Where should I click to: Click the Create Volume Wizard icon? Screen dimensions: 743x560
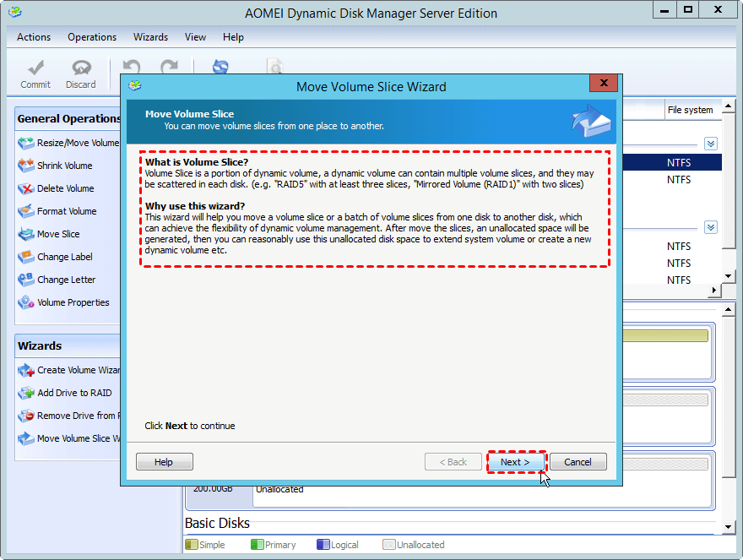click(26, 370)
